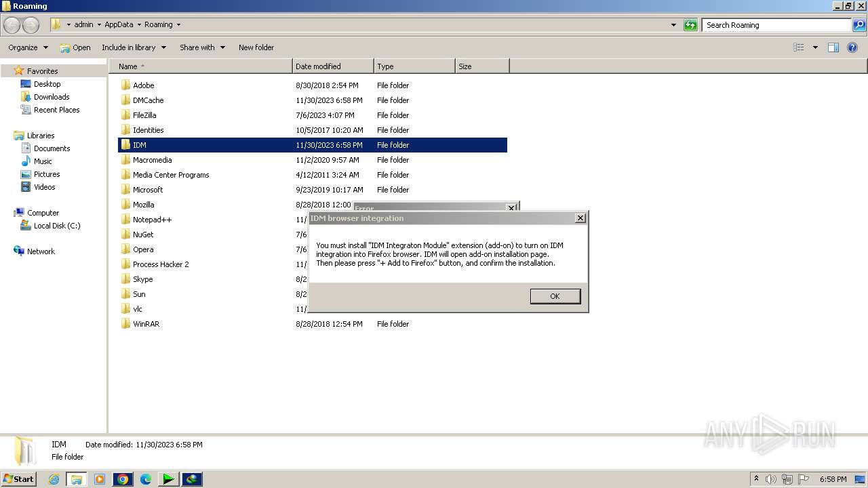The image size is (868, 488).
Task: Open Downloads in navigation pane
Action: pyautogui.click(x=52, y=97)
